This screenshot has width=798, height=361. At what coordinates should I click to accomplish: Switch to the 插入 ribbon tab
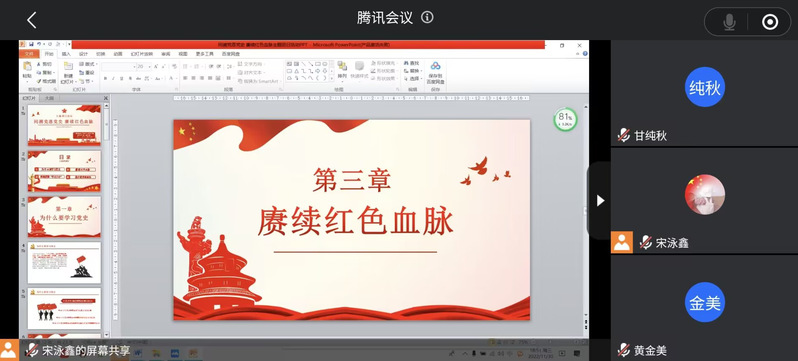[x=66, y=54]
